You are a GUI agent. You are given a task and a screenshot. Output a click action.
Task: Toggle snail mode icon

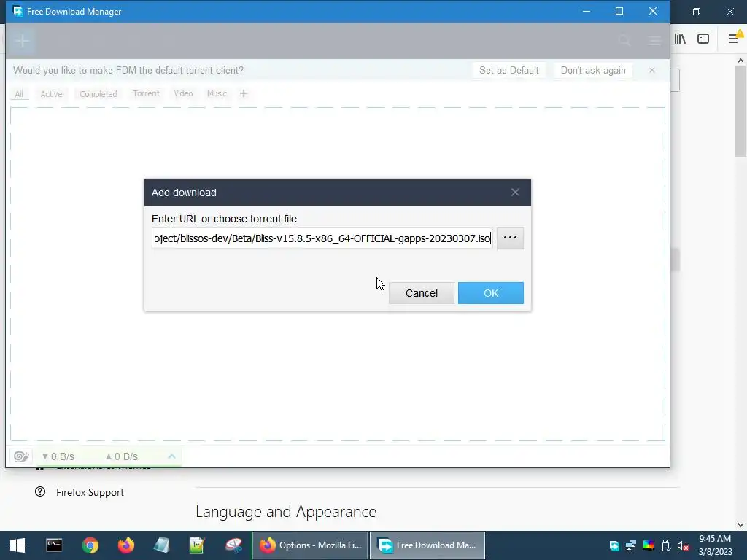click(x=21, y=456)
